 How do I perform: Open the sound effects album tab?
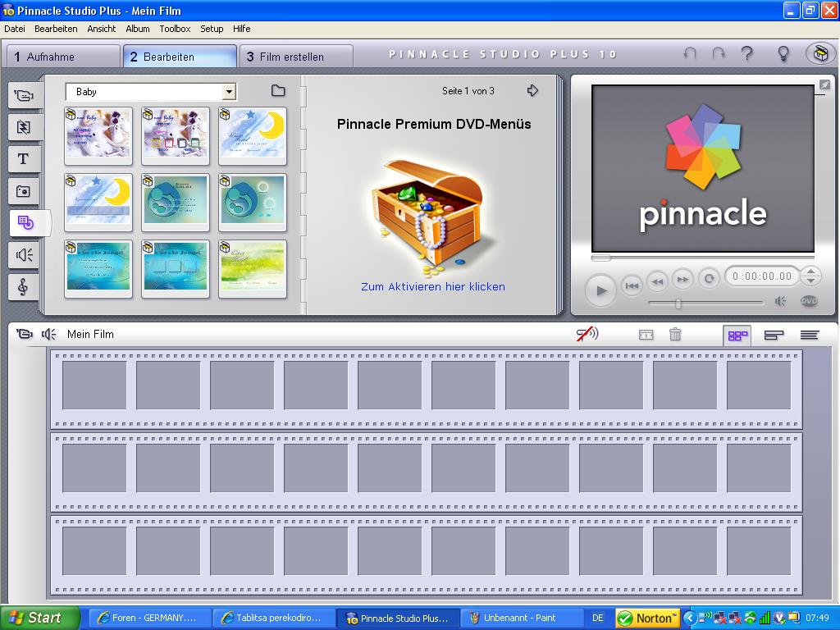click(x=24, y=255)
